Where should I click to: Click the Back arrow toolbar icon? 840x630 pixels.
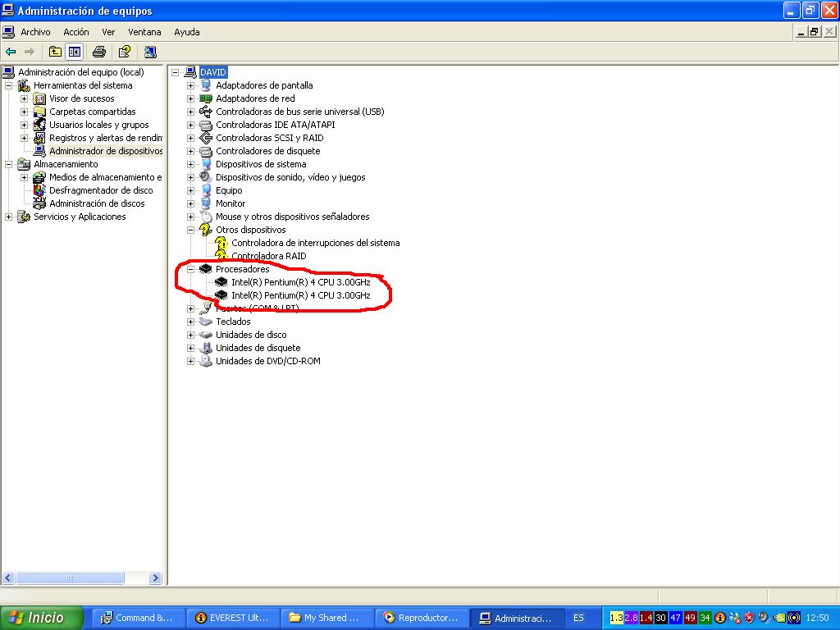click(x=11, y=52)
